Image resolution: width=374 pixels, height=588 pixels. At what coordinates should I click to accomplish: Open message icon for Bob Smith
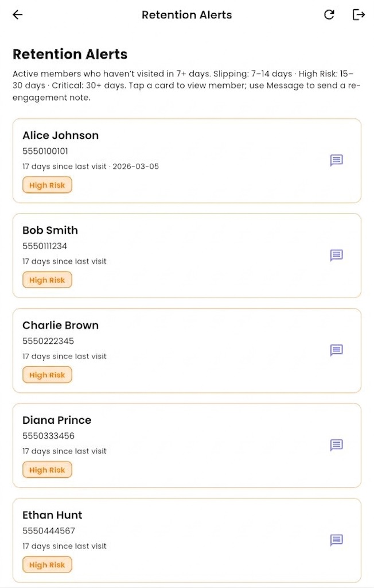click(x=336, y=256)
